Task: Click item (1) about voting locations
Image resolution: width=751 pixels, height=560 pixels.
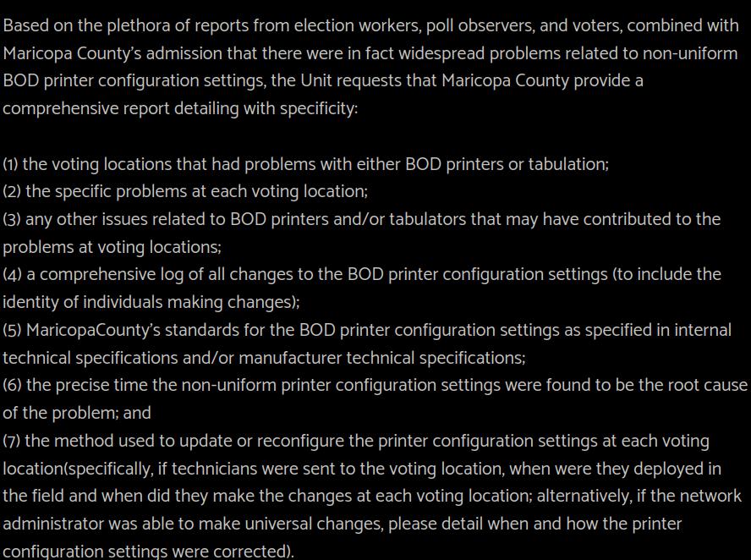Action: point(305,164)
